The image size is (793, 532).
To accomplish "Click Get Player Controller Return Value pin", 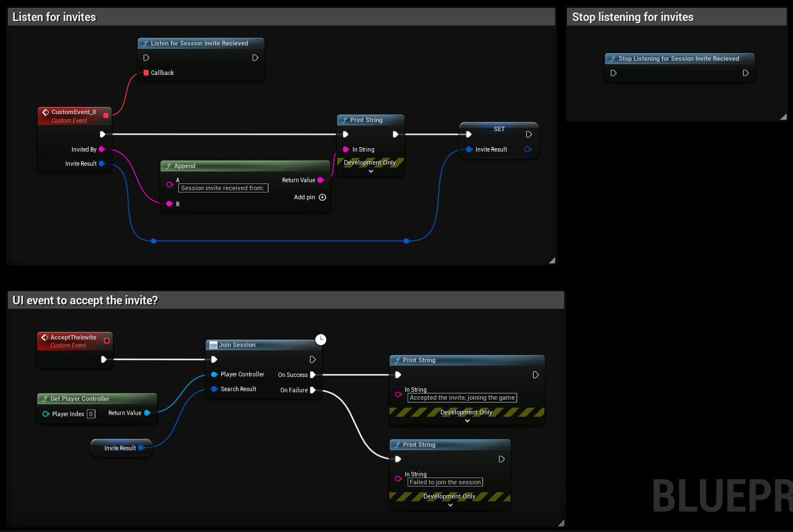I will coord(147,413).
